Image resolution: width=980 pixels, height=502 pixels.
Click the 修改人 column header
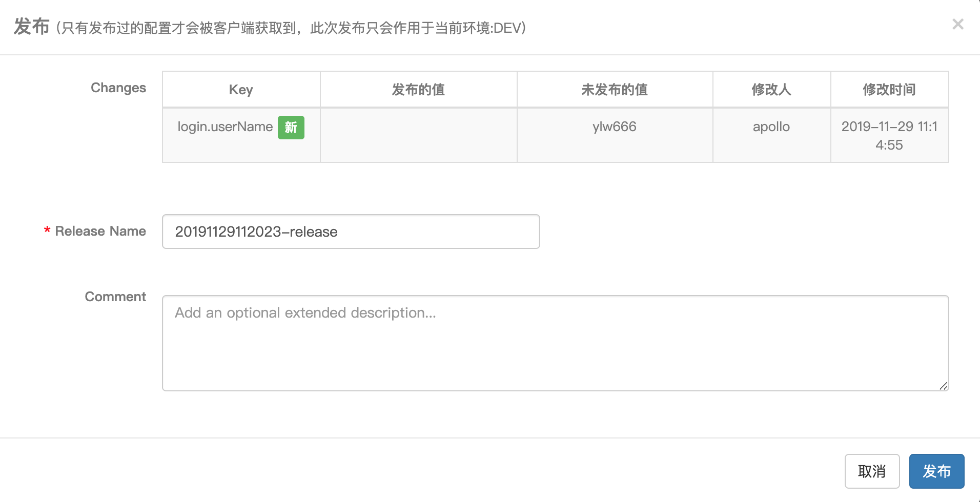click(x=771, y=90)
